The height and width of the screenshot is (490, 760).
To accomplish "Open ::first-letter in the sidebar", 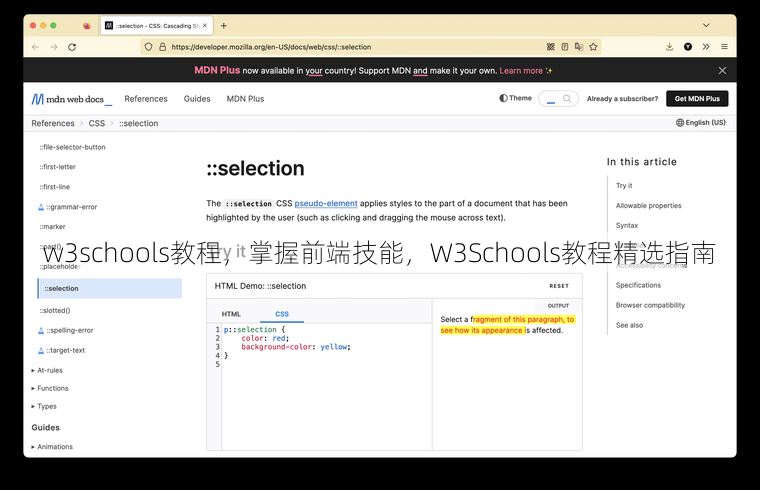I will pos(57,167).
